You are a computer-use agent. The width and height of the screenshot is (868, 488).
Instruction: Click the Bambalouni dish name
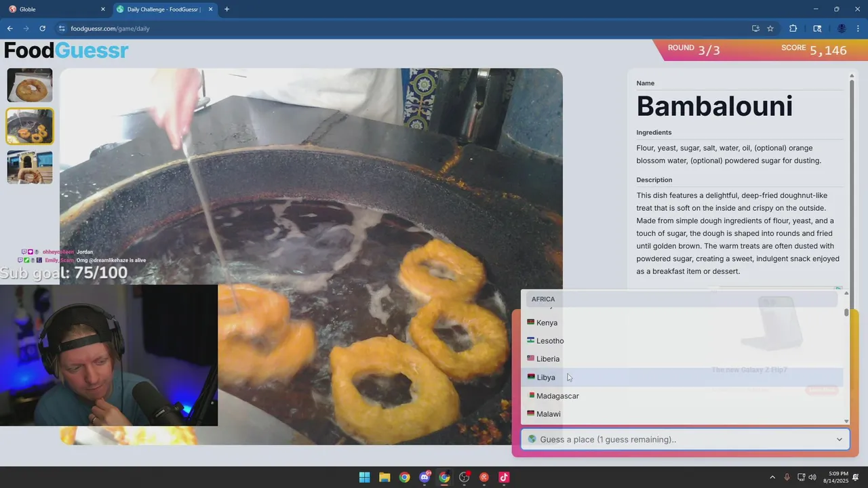[x=714, y=106]
